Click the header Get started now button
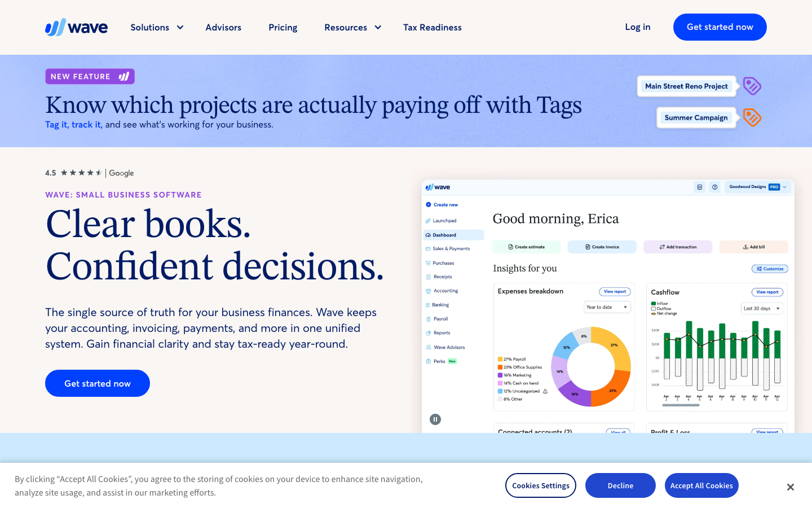 click(x=720, y=27)
